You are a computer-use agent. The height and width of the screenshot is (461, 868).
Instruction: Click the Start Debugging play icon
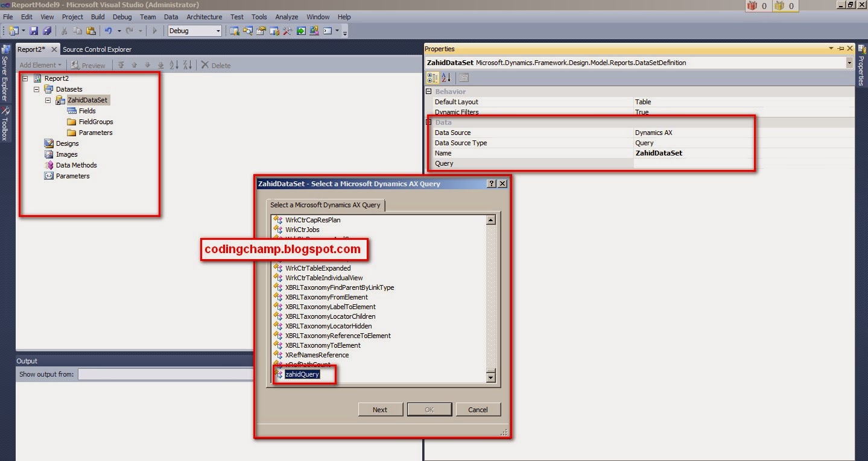(x=154, y=31)
